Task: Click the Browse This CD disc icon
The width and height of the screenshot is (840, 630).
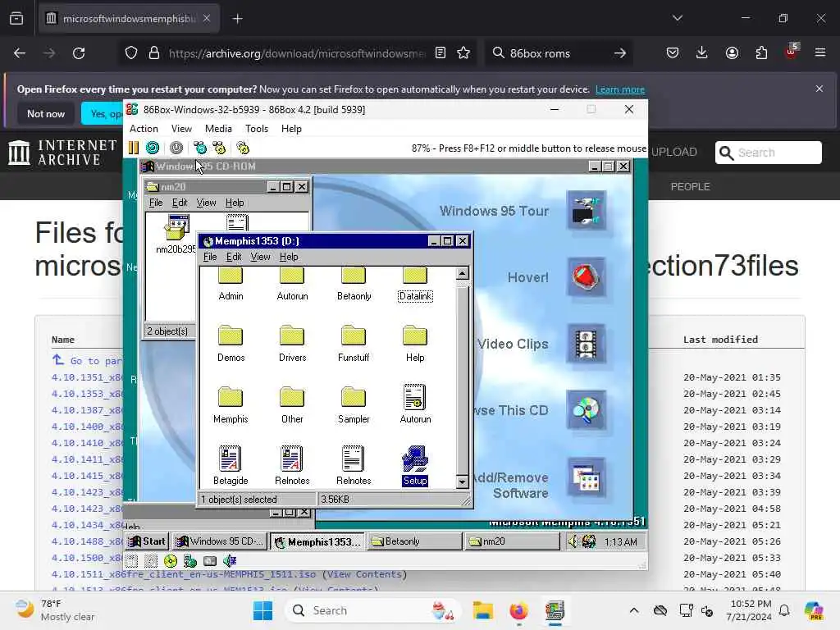Action: click(x=586, y=410)
